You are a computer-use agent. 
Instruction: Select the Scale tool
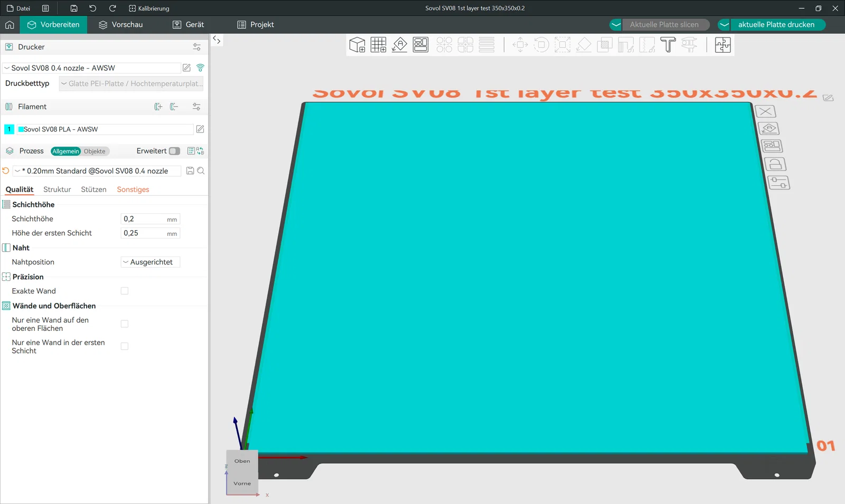[562, 45]
